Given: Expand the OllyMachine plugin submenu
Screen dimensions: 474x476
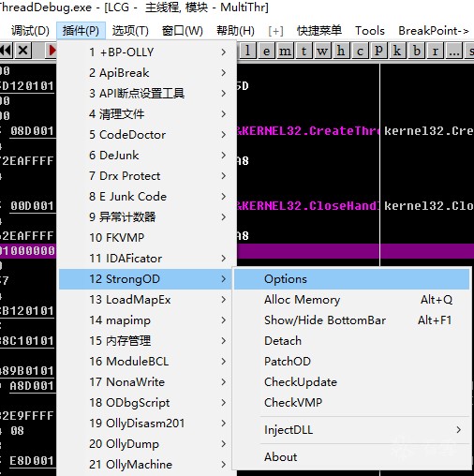Looking at the screenshot, I should point(145,465).
